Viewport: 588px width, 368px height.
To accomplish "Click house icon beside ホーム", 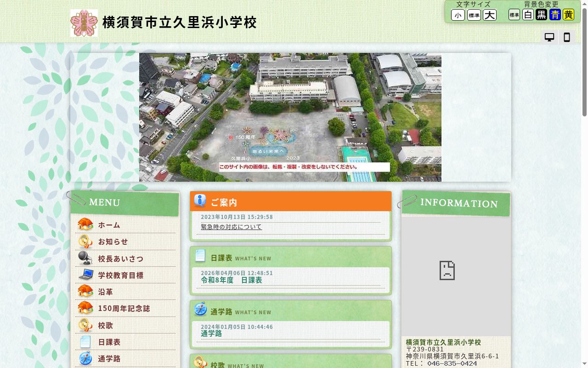I will coord(85,224).
